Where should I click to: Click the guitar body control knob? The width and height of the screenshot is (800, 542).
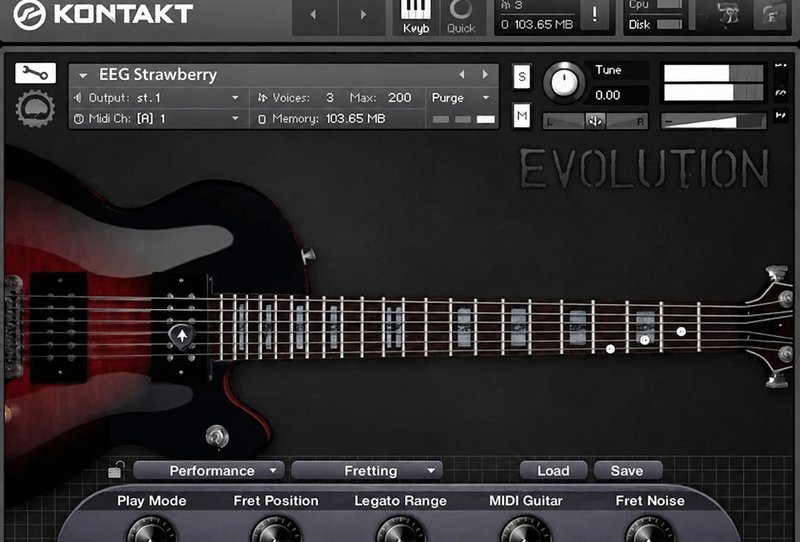[217, 436]
